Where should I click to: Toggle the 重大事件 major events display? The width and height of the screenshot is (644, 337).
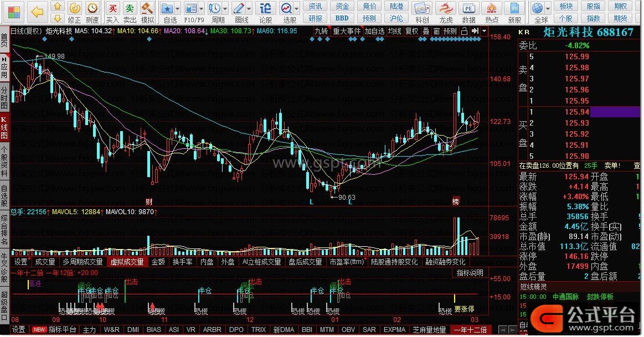click(347, 31)
